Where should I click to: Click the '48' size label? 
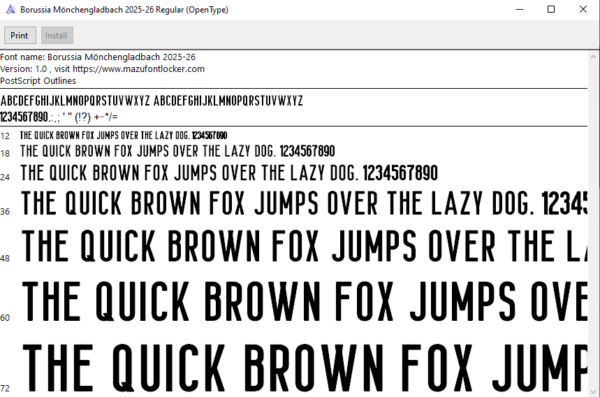coord(5,258)
